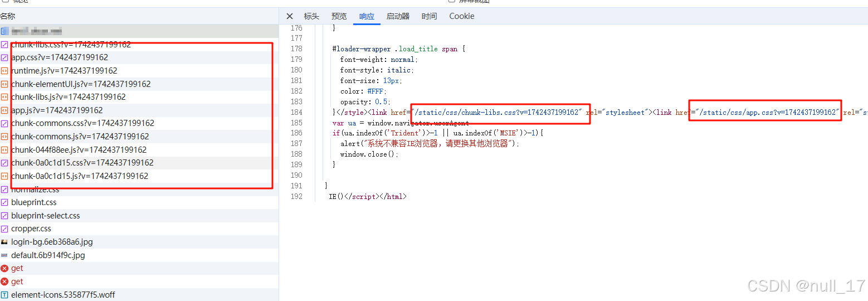Image resolution: width=868 pixels, height=301 pixels.
Task: Click the alert IE-incompatible message line
Action: click(430, 144)
